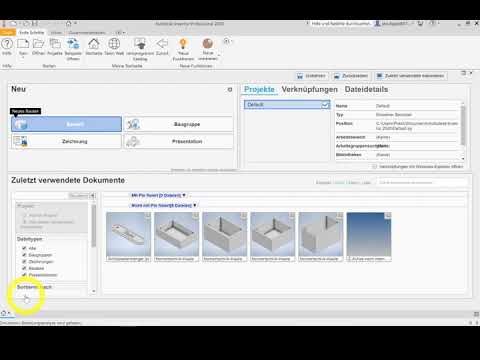Open the home tab dropdown arrow at bottom
Viewport: 480px width, 360px height.
pyautogui.click(x=9, y=313)
